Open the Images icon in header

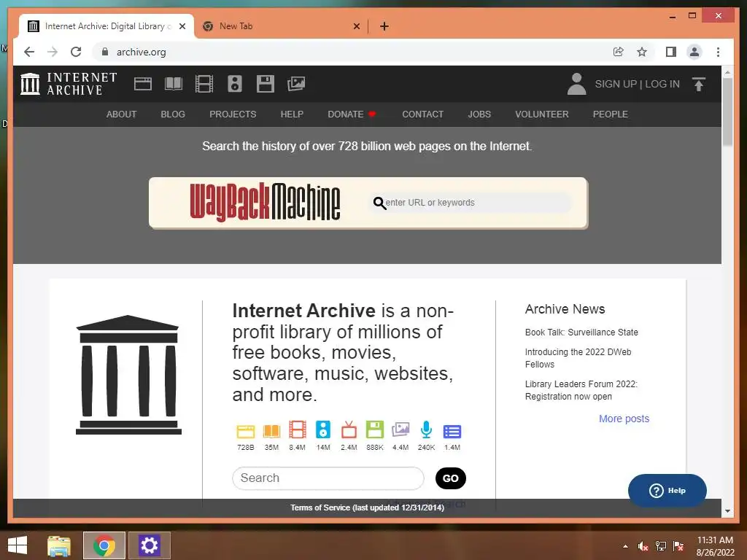tap(296, 84)
